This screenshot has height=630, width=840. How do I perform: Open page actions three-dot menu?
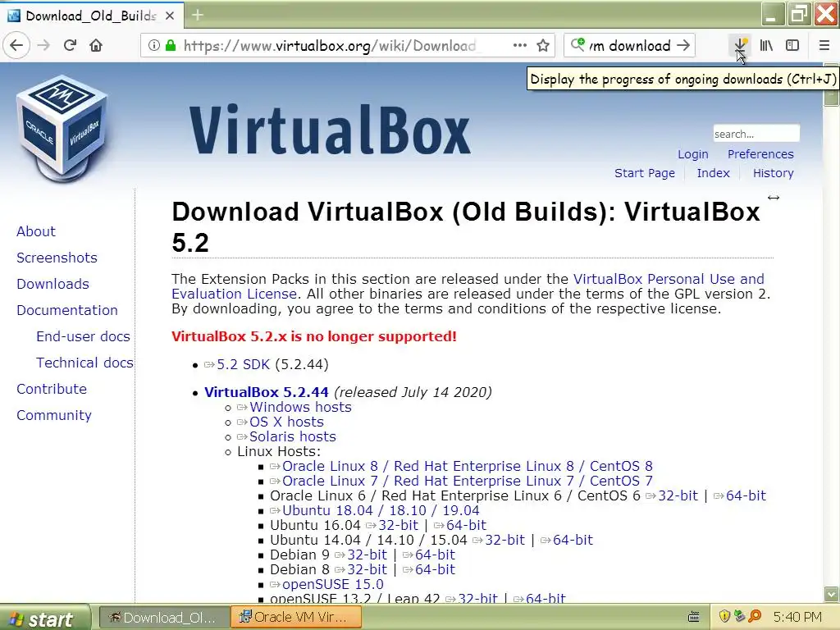(519, 46)
